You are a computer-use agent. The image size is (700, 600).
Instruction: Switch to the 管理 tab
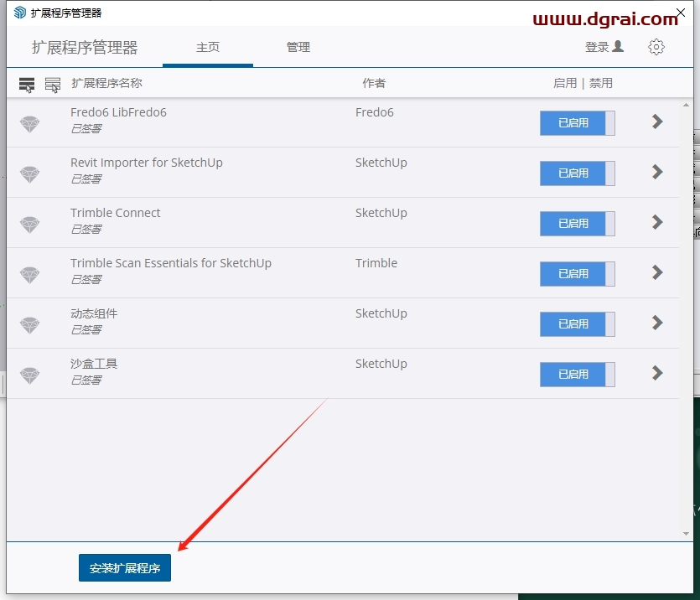(x=298, y=47)
